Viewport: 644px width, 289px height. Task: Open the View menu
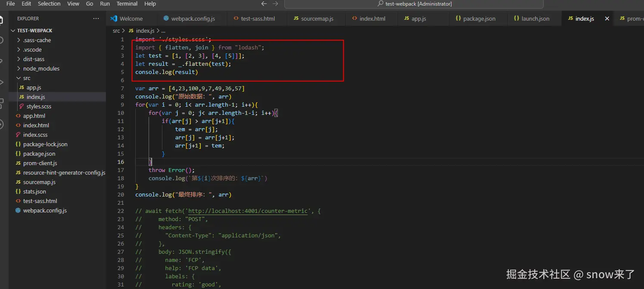[73, 3]
